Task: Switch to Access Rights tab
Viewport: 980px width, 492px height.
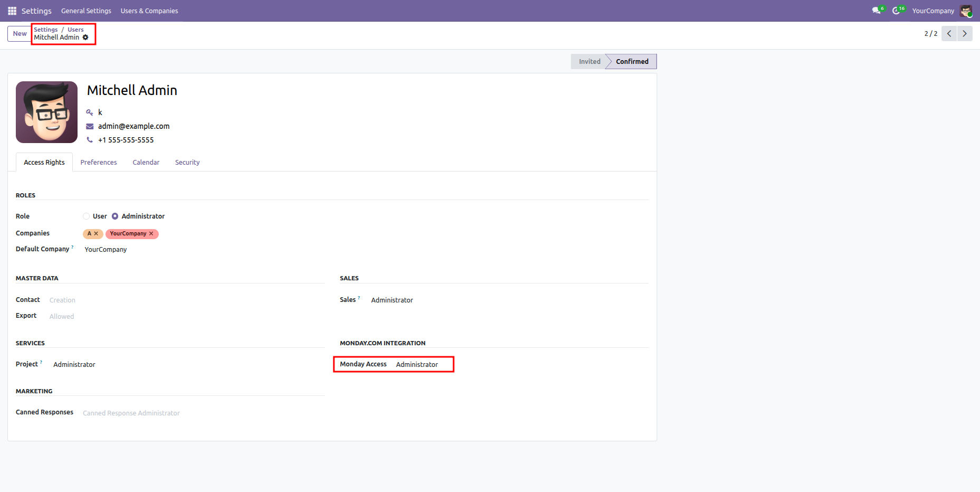Action: click(44, 162)
